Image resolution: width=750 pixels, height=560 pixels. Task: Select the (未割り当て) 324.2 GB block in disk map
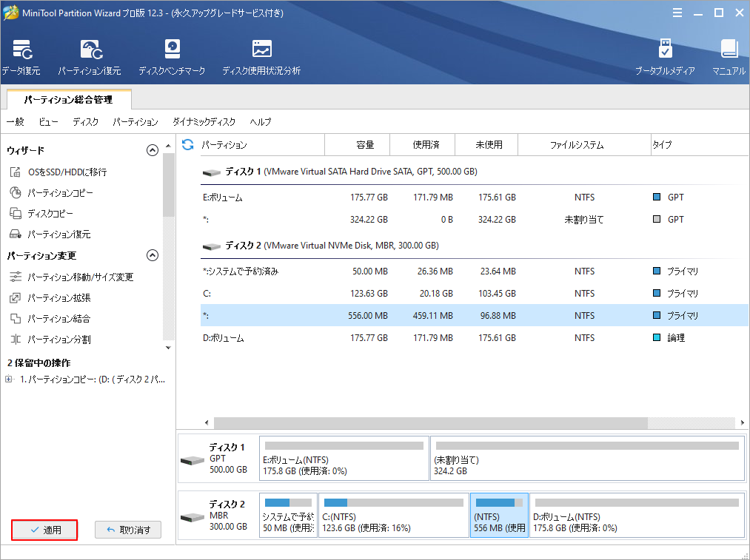click(587, 458)
